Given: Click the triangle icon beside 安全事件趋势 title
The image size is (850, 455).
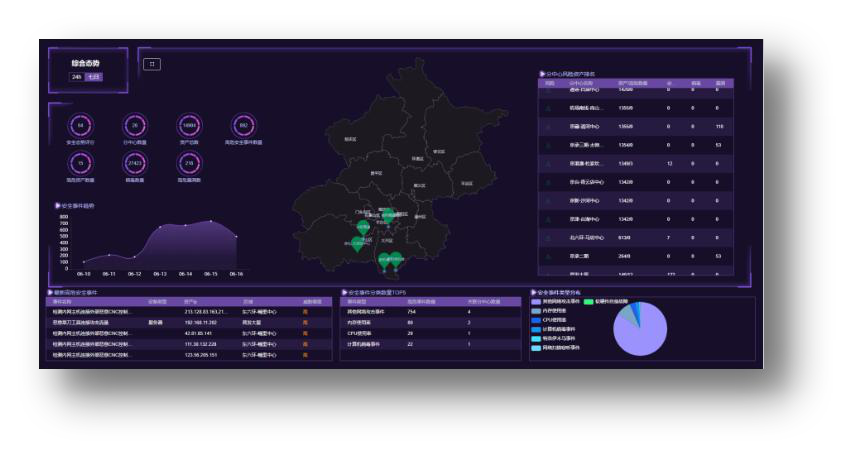Looking at the screenshot, I should (57, 205).
